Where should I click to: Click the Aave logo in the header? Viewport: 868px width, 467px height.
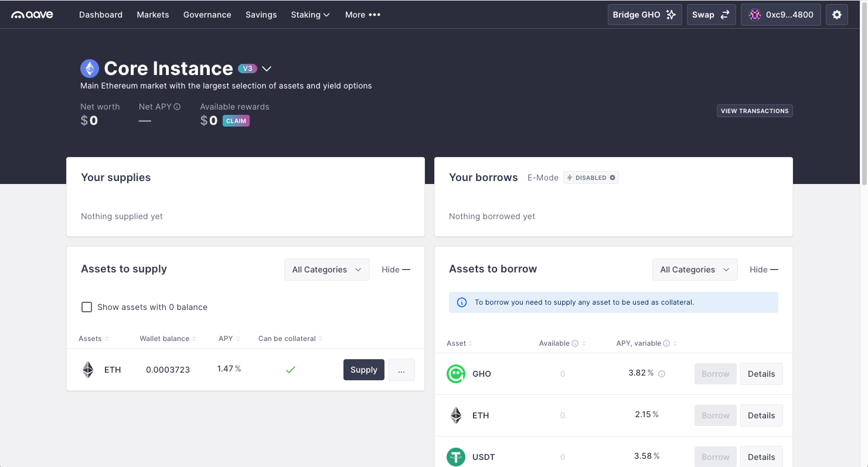(32, 15)
